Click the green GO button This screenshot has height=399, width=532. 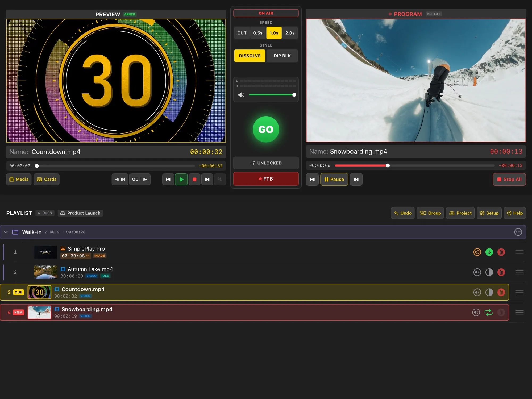coord(266,129)
